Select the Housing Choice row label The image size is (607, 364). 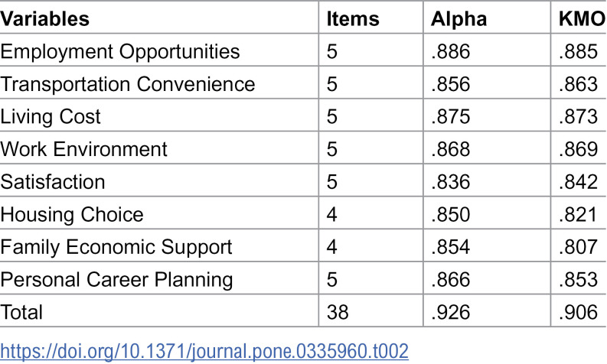[72, 214]
